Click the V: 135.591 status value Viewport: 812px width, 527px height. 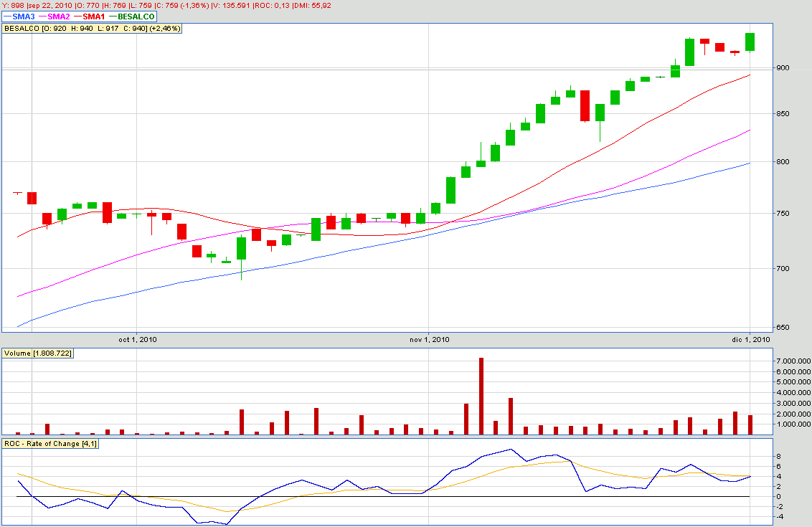(x=231, y=6)
